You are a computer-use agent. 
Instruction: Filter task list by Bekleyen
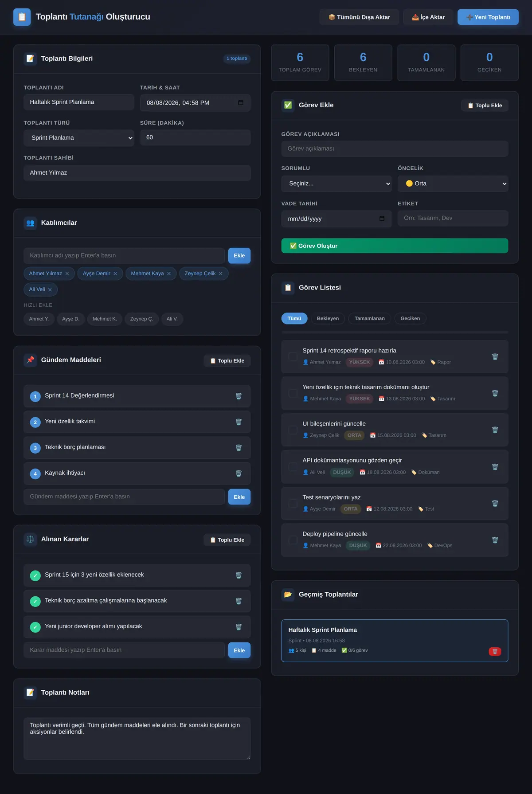(328, 318)
